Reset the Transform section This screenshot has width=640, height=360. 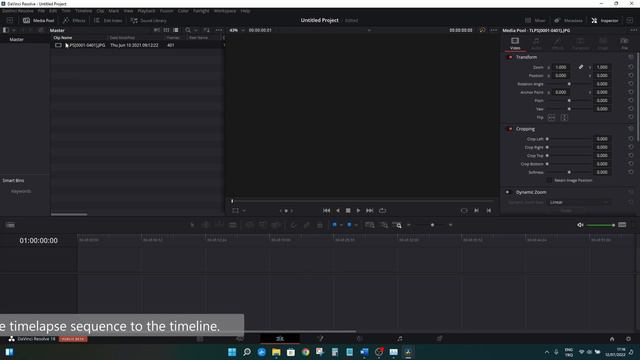click(631, 57)
